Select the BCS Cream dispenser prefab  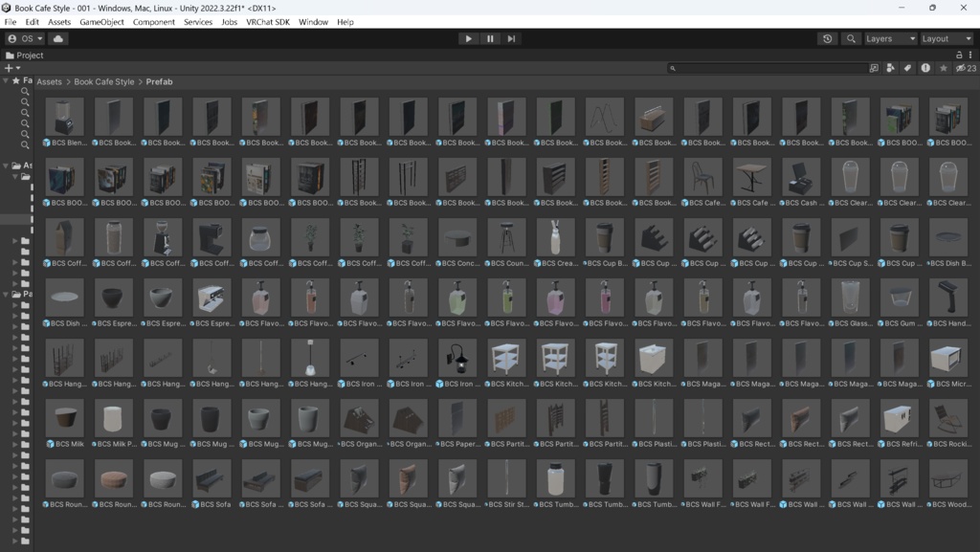pyautogui.click(x=556, y=237)
